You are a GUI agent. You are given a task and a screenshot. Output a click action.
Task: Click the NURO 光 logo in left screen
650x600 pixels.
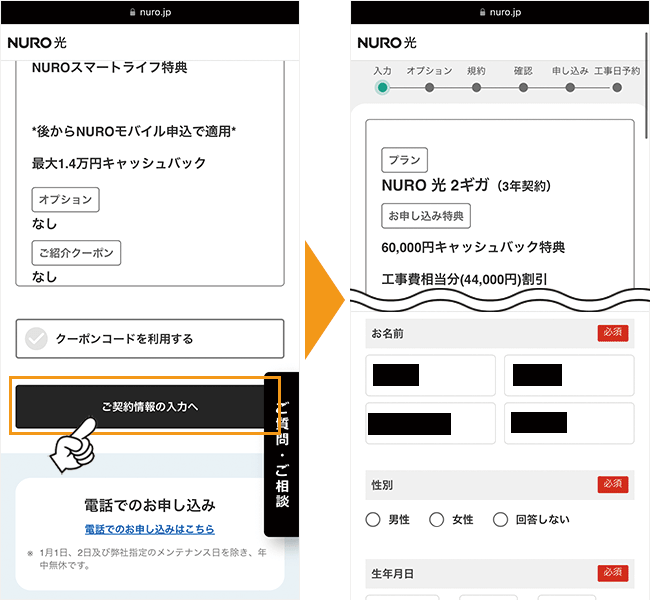pyautogui.click(x=37, y=42)
